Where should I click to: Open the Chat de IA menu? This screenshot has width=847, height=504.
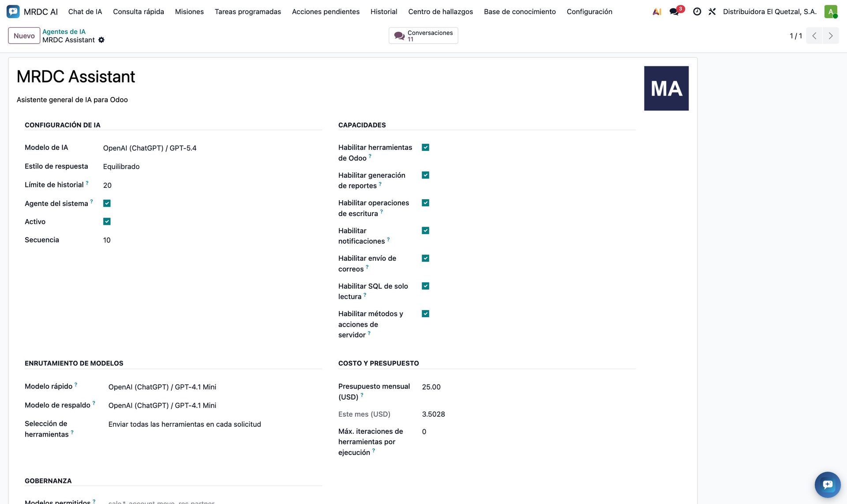coord(85,12)
